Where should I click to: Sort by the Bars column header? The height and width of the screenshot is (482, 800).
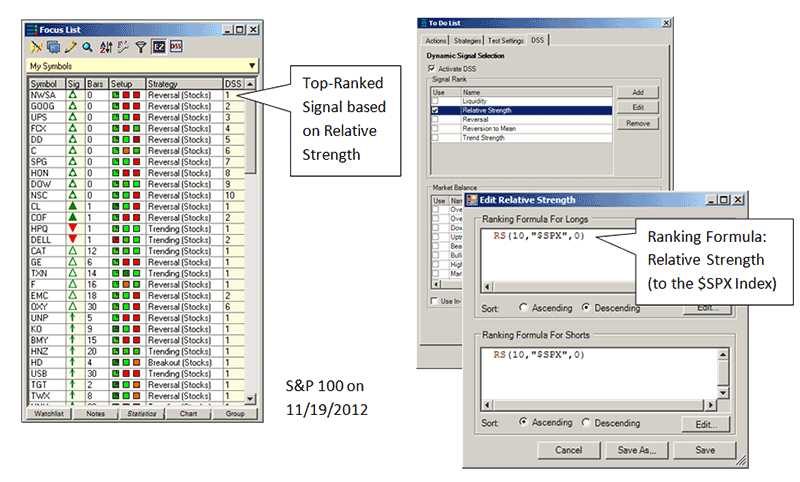tap(97, 84)
